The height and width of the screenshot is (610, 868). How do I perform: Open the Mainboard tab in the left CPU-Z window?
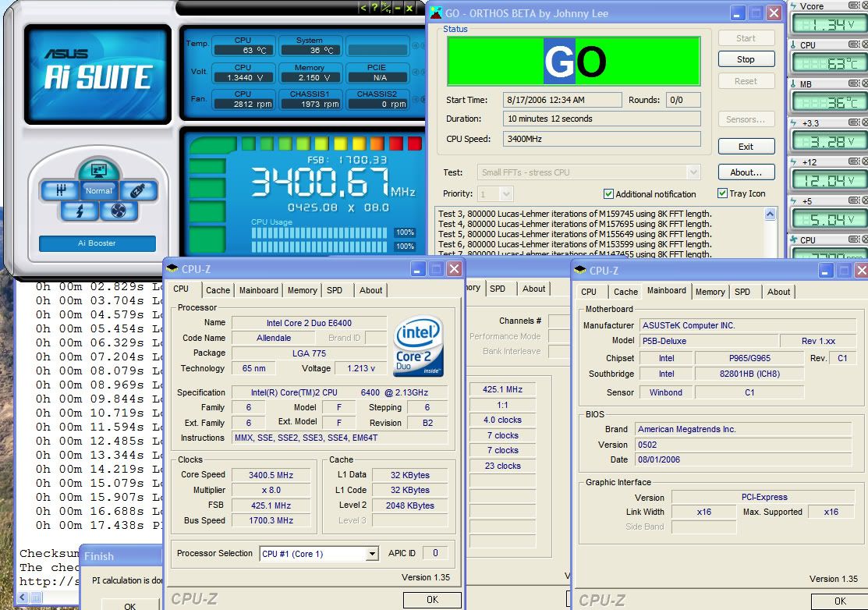click(x=258, y=291)
